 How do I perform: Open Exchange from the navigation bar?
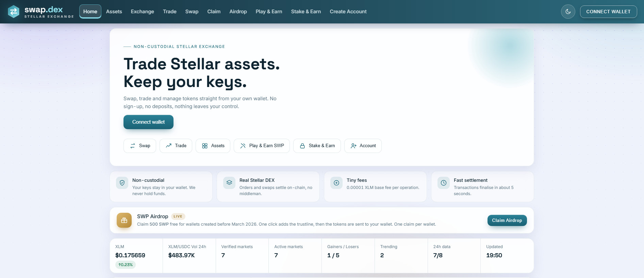143,12
